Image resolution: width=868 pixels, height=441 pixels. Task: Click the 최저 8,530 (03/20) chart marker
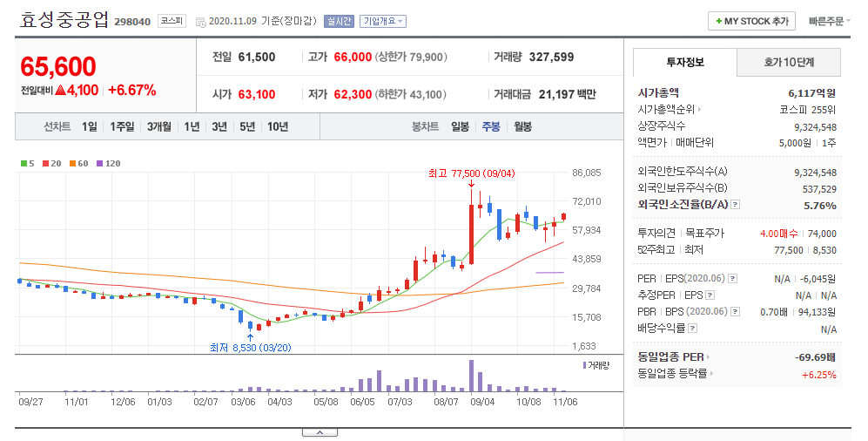pyautogui.click(x=250, y=348)
